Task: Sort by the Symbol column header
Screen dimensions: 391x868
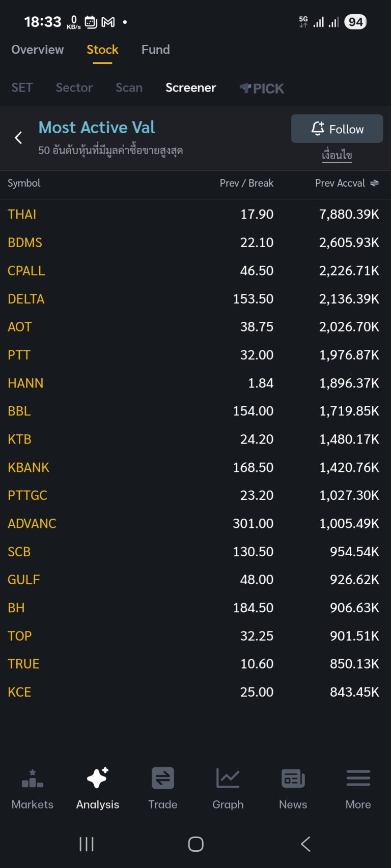Action: coord(24,183)
